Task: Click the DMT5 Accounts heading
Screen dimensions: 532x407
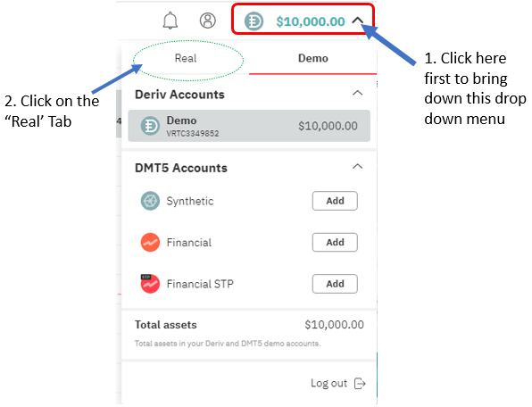Action: [x=181, y=168]
